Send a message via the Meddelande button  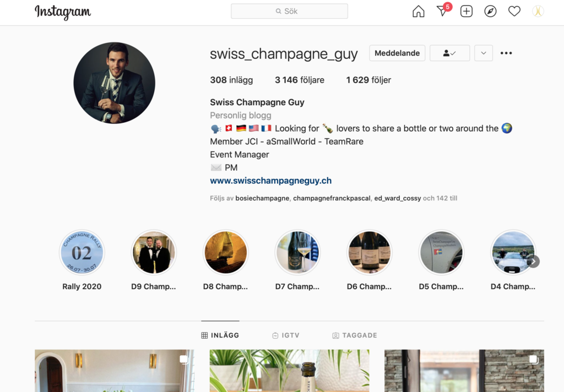pos(397,53)
